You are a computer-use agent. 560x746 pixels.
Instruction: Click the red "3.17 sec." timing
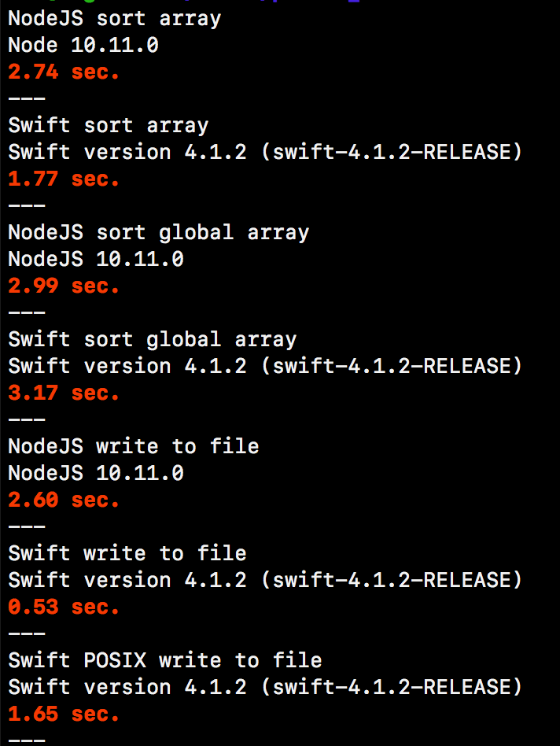[x=64, y=393]
